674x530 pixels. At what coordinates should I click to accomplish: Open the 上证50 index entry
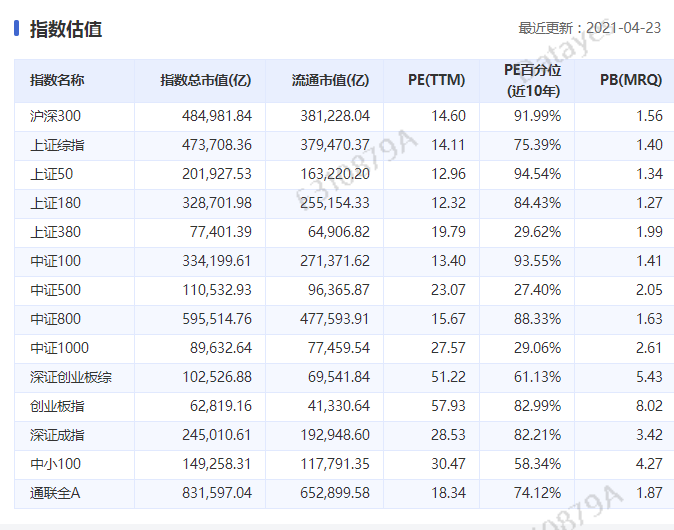click(x=50, y=174)
